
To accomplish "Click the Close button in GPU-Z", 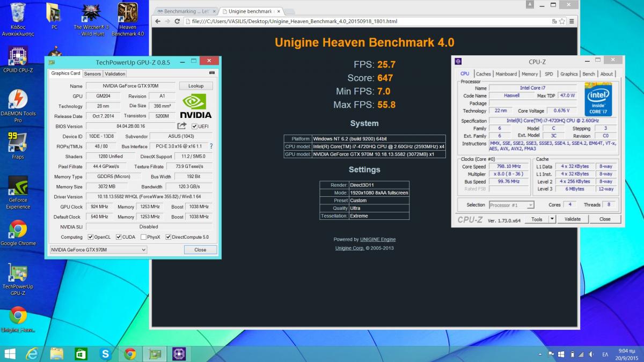I will [200, 249].
